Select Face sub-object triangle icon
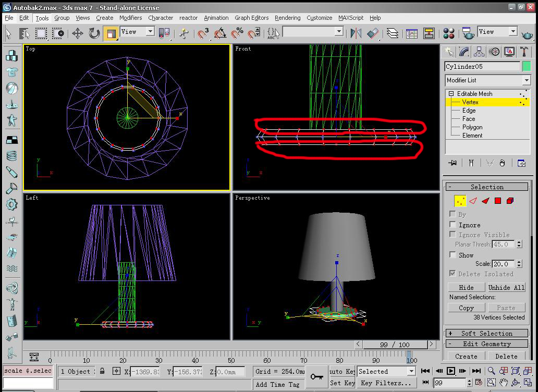Viewport: 538px width, 392px height. tap(485, 201)
